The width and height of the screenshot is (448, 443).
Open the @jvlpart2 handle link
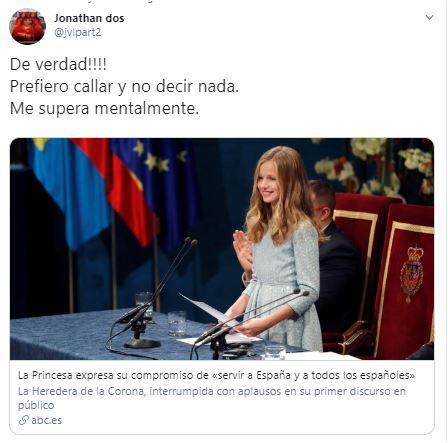coord(78,33)
